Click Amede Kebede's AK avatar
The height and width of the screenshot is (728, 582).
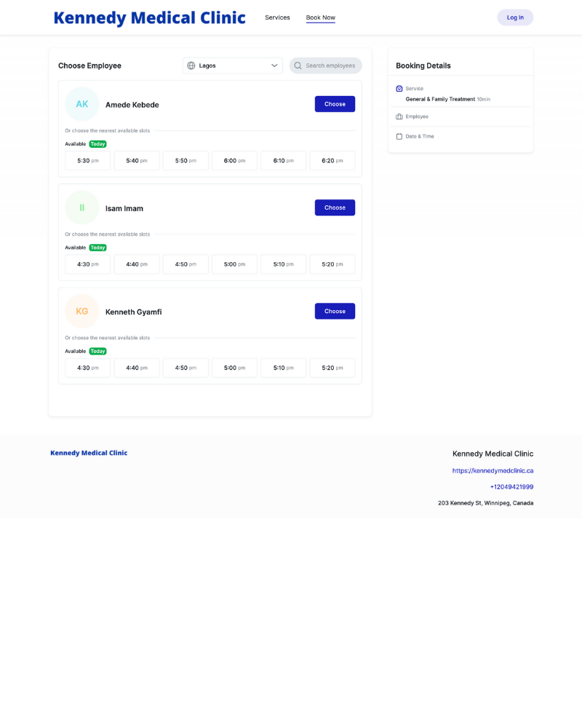click(x=82, y=104)
